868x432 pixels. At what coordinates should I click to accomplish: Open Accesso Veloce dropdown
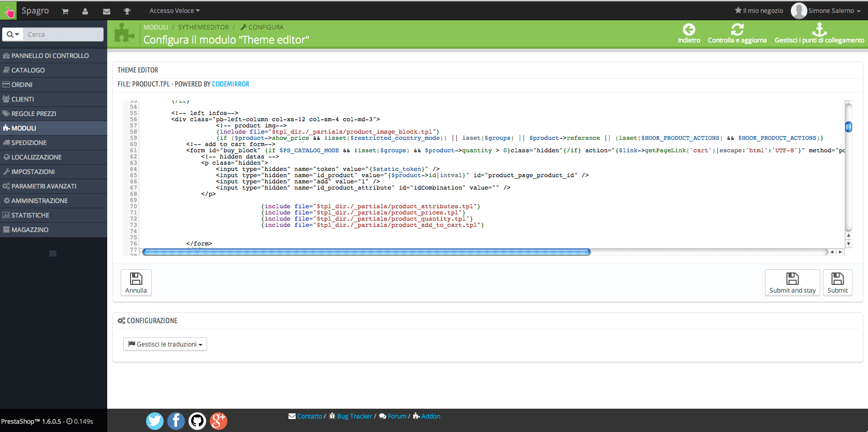[x=175, y=11]
